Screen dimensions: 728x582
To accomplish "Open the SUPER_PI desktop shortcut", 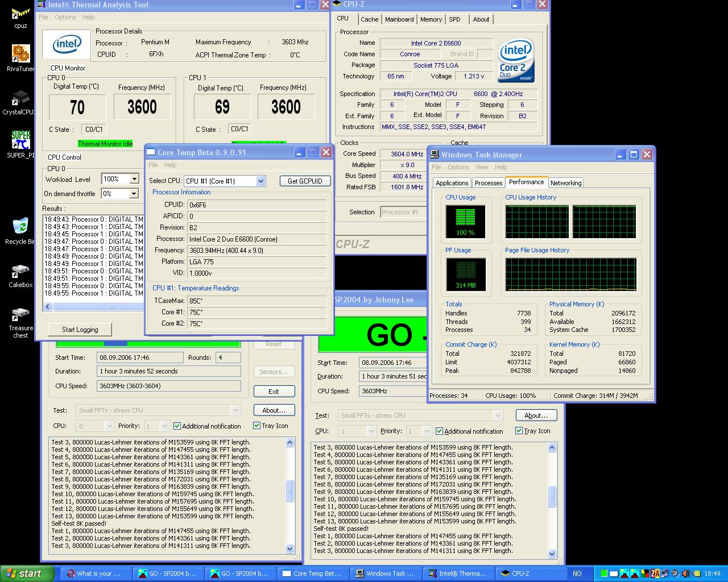I will 20,144.
